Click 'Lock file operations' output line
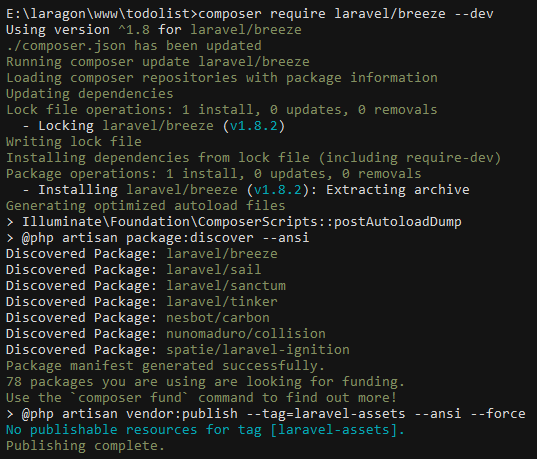This screenshot has height=459, width=537. [222, 110]
